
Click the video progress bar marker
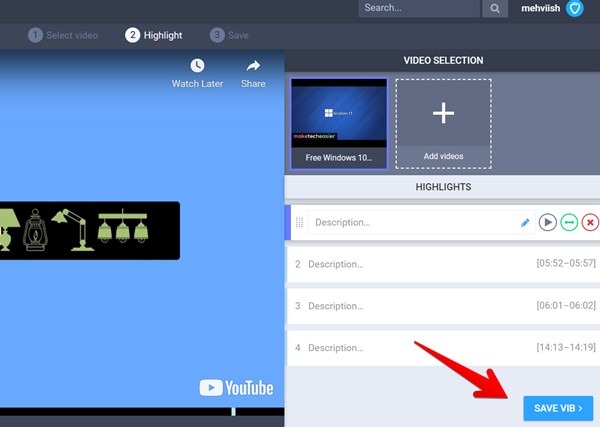(233, 412)
